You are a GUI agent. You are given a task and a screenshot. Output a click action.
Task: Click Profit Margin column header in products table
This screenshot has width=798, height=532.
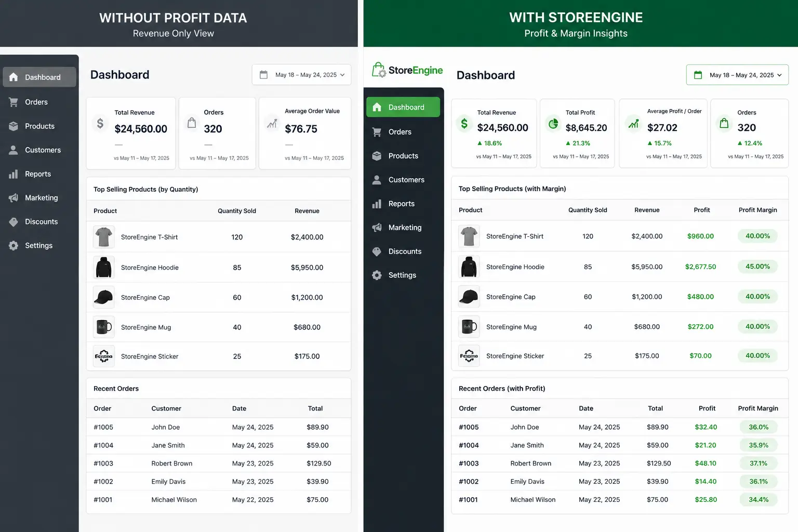[757, 210]
